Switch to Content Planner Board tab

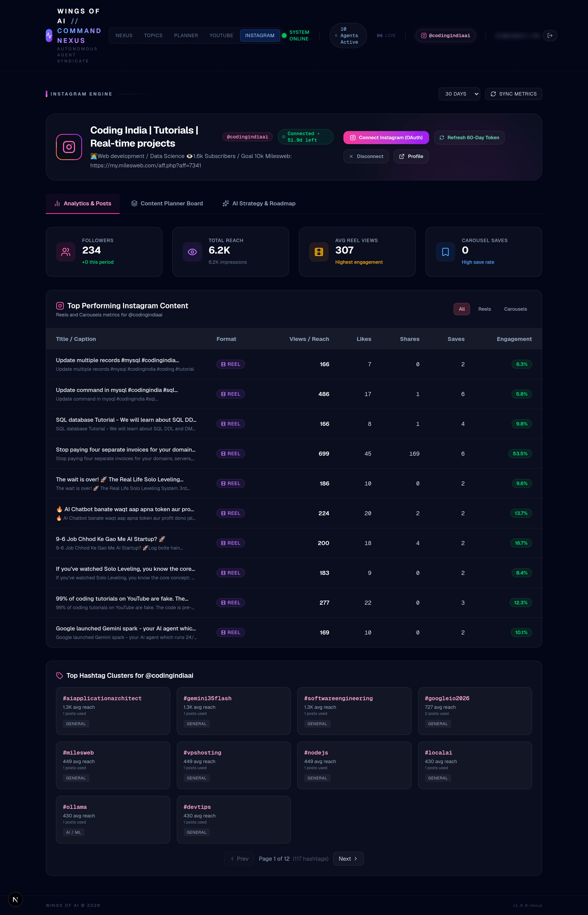[x=167, y=204]
